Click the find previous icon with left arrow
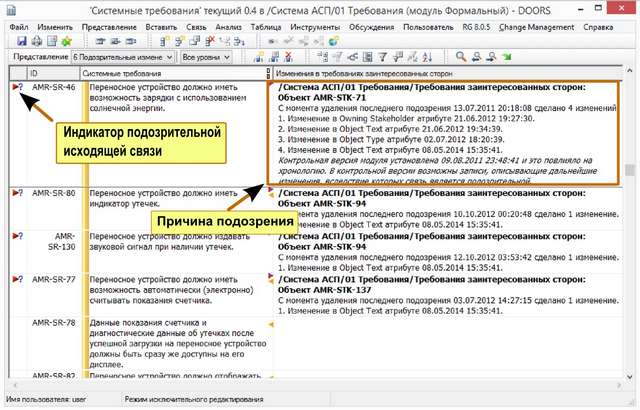Viewport: 640px width, 410px height. pyautogui.click(x=476, y=57)
